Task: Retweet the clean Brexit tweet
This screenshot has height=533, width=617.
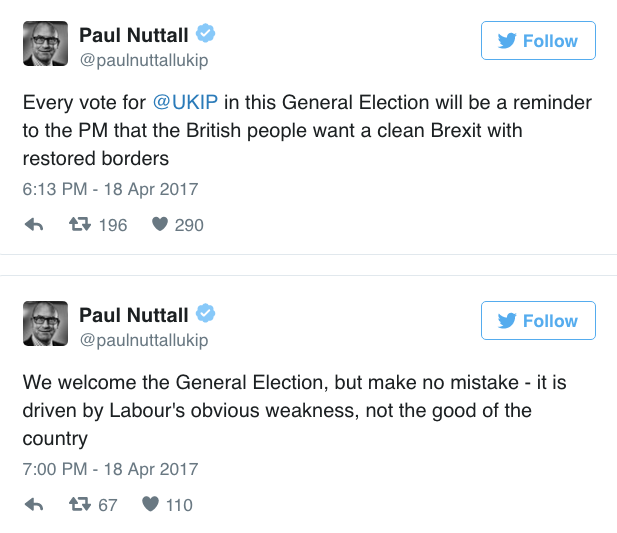Action: click(x=77, y=225)
